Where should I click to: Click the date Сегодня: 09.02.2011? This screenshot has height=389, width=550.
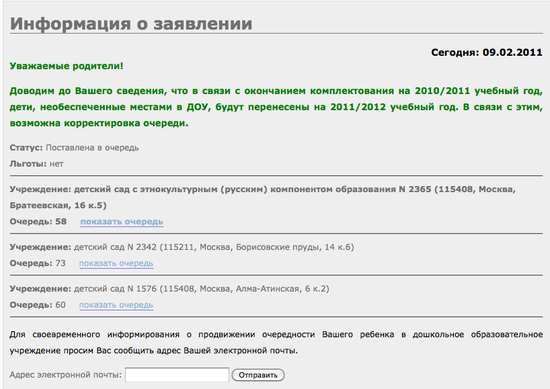pos(487,52)
